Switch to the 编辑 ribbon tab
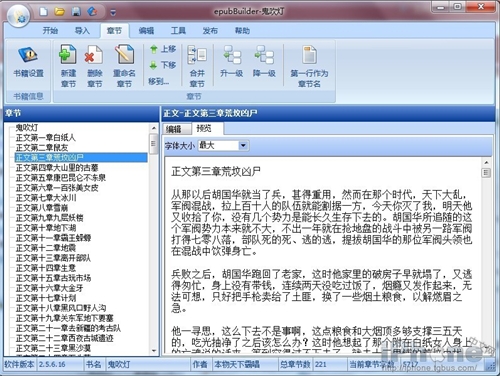Screen dimensions: 500x376 point(146,31)
